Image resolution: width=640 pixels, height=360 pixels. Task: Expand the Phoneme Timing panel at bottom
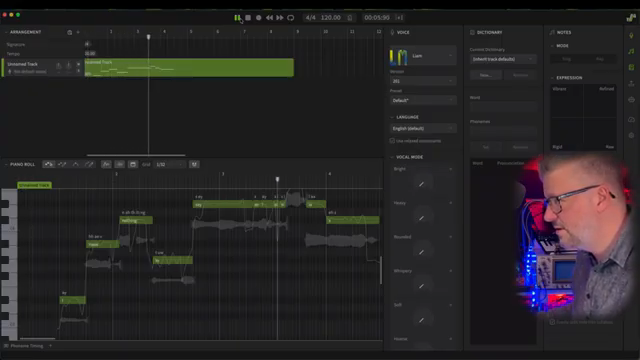click(27, 346)
